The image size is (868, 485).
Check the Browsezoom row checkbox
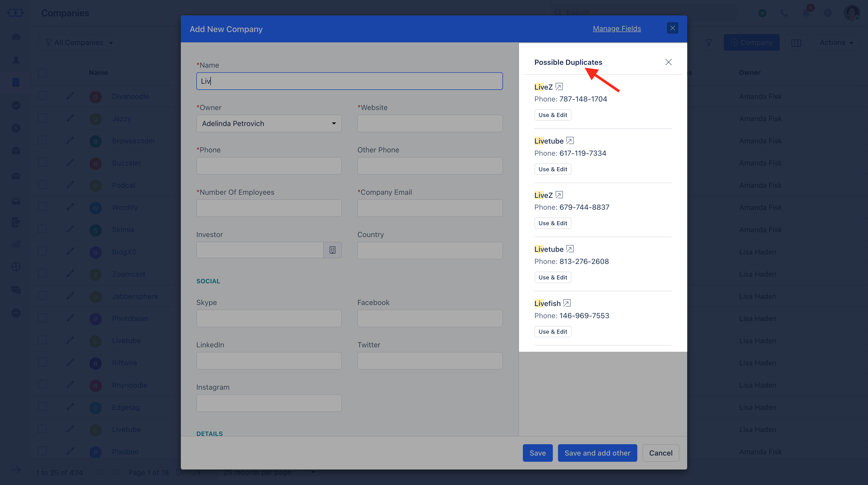tap(42, 140)
